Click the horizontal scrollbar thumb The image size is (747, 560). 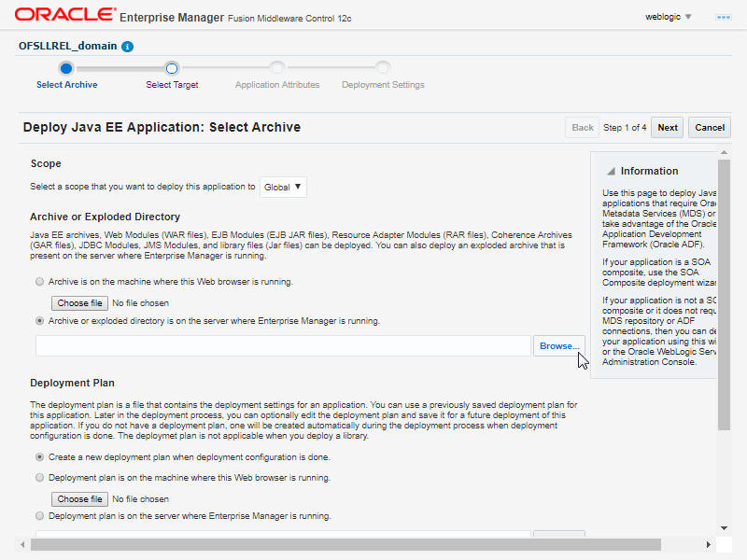(345, 544)
